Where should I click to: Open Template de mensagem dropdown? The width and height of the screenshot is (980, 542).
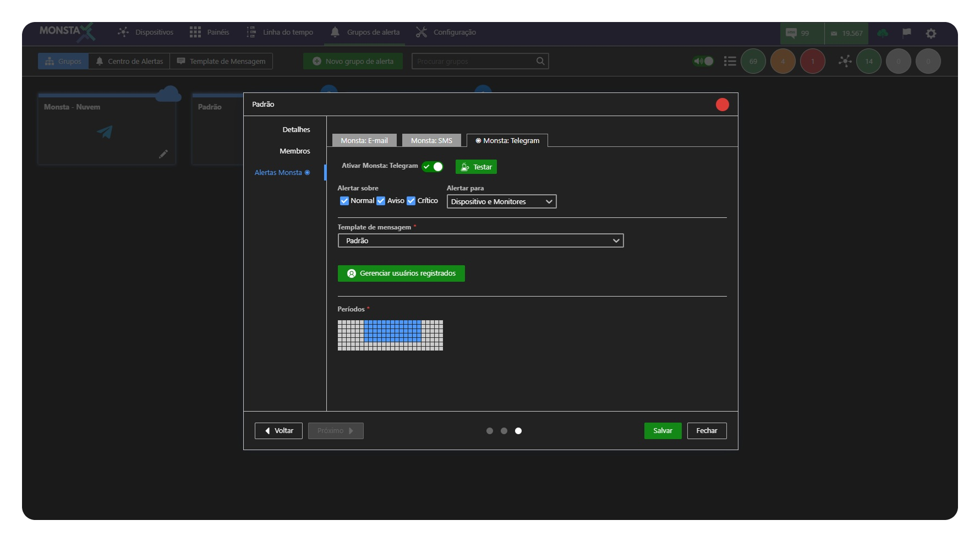coord(480,241)
